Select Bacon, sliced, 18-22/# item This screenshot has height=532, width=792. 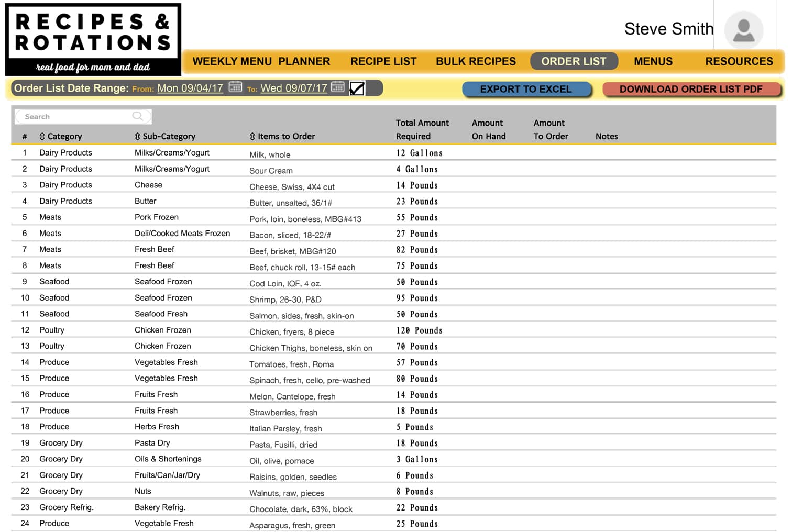[x=290, y=235]
